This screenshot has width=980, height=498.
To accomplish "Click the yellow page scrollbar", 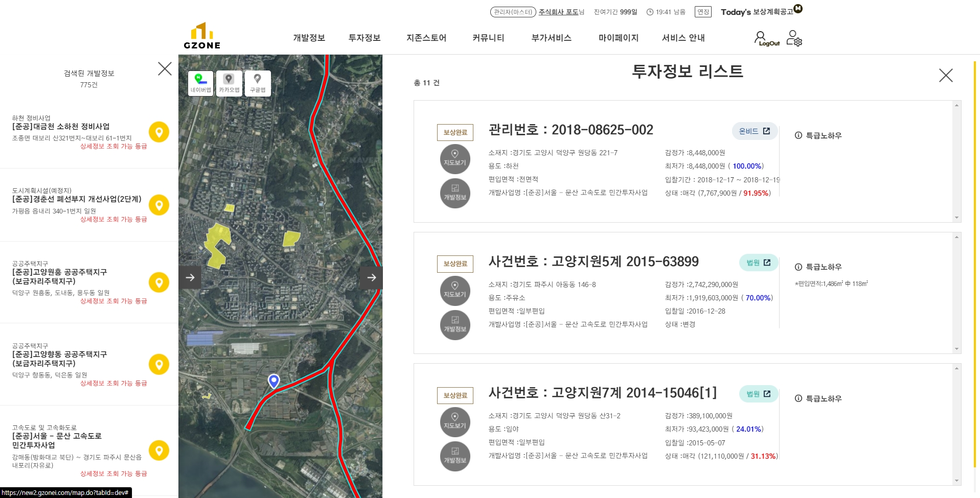I will tap(974, 264).
